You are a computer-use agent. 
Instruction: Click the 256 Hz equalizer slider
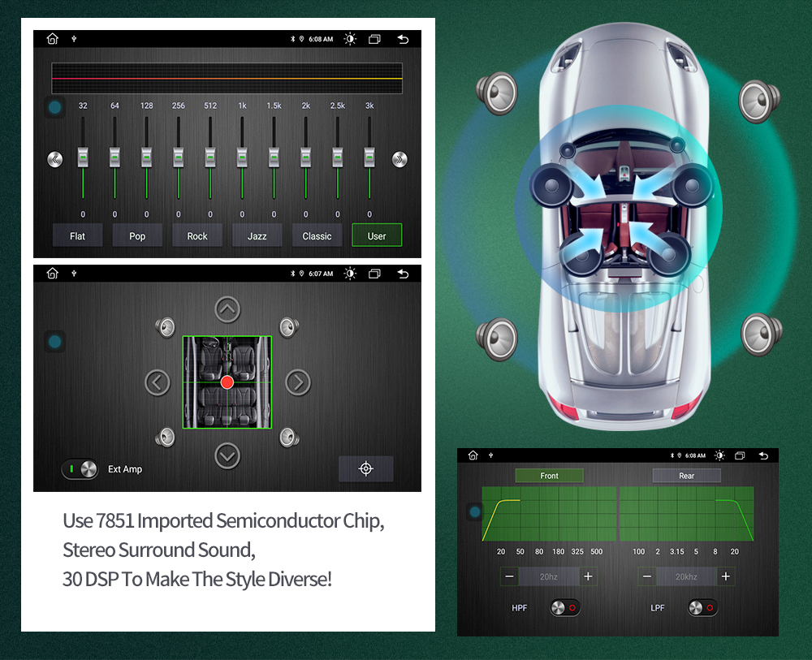coord(178,157)
